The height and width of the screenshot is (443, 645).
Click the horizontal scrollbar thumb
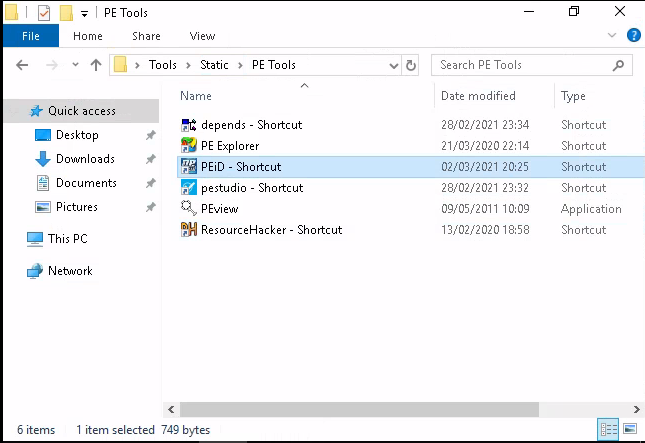point(359,409)
